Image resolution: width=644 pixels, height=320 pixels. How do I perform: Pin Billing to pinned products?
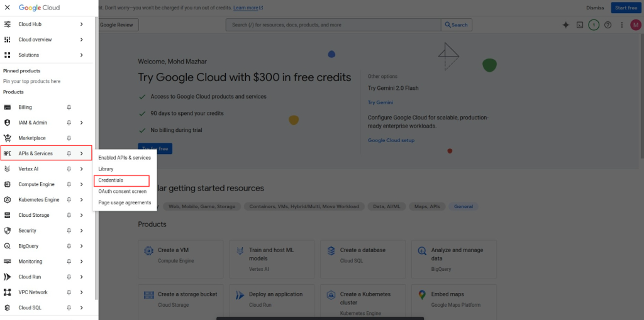[69, 108]
